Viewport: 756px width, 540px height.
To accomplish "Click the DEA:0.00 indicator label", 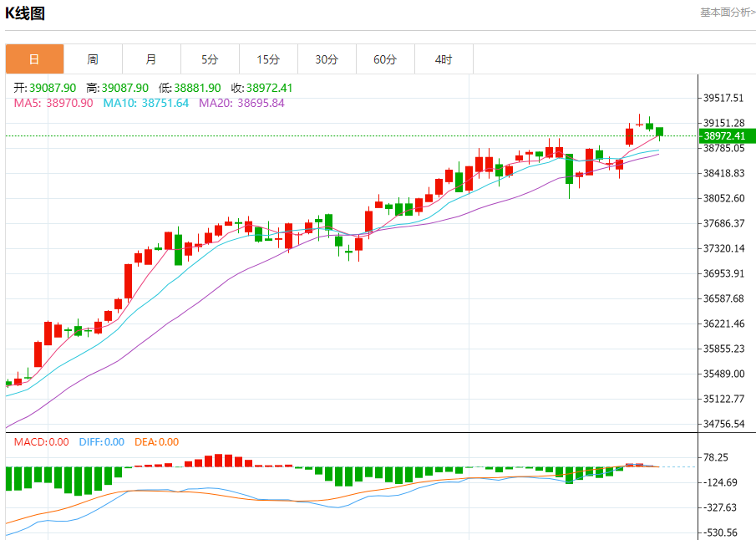I will pyautogui.click(x=157, y=442).
